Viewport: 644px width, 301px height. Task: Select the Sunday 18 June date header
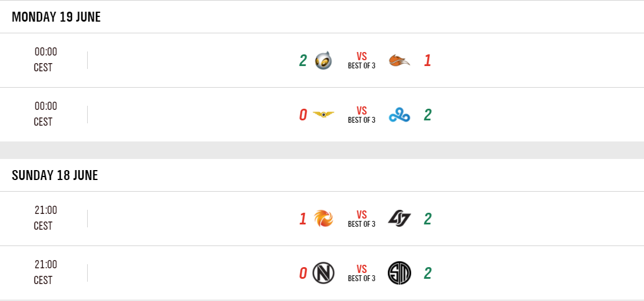tap(55, 175)
